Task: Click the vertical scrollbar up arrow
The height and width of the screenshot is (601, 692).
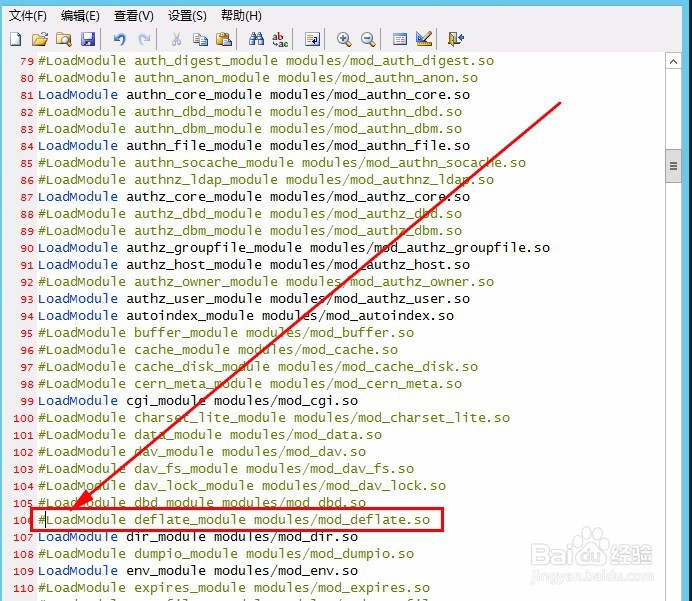Action: click(x=673, y=62)
